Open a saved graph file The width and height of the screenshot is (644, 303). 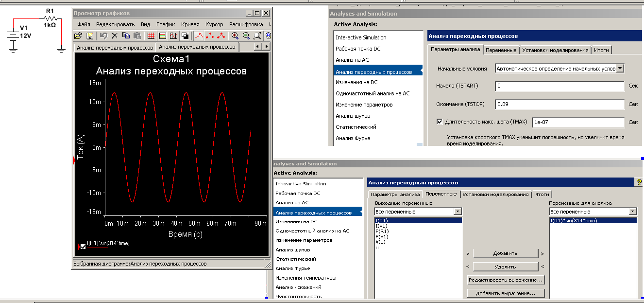[78, 35]
